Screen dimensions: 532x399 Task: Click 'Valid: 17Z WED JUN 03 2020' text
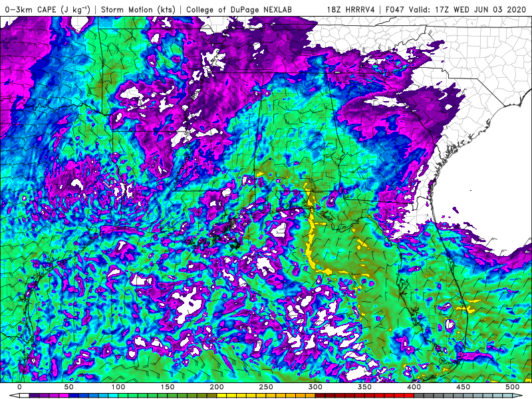click(x=467, y=9)
